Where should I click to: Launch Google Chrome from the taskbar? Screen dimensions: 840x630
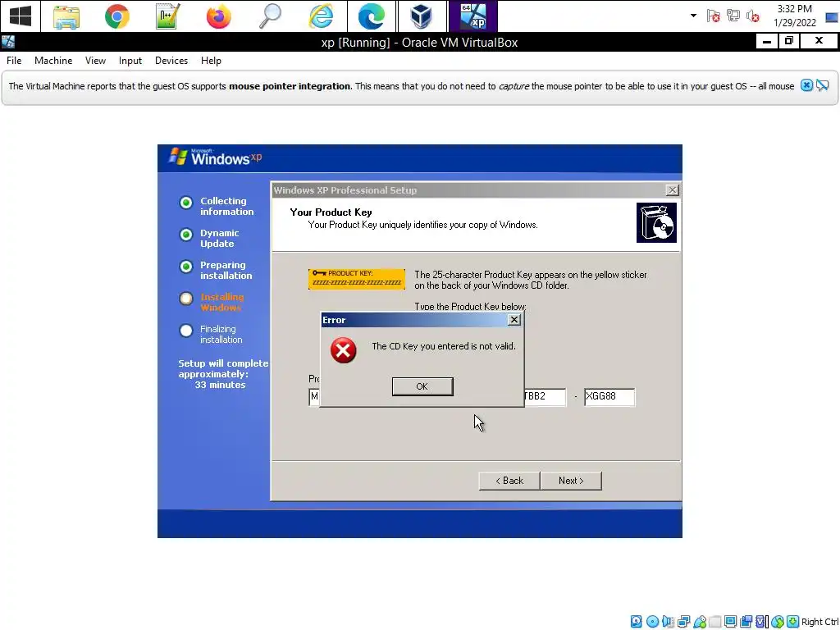pyautogui.click(x=116, y=16)
